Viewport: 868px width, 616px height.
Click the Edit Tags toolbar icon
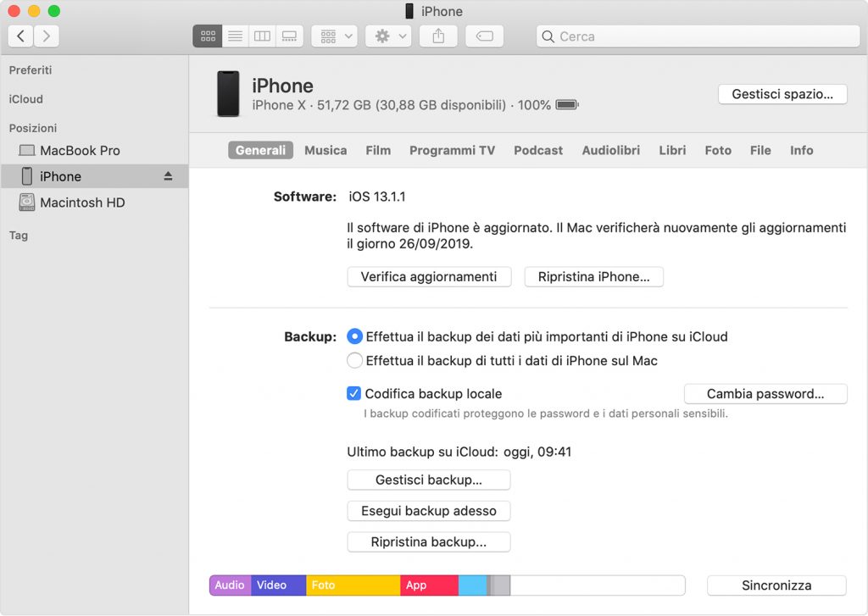(484, 36)
